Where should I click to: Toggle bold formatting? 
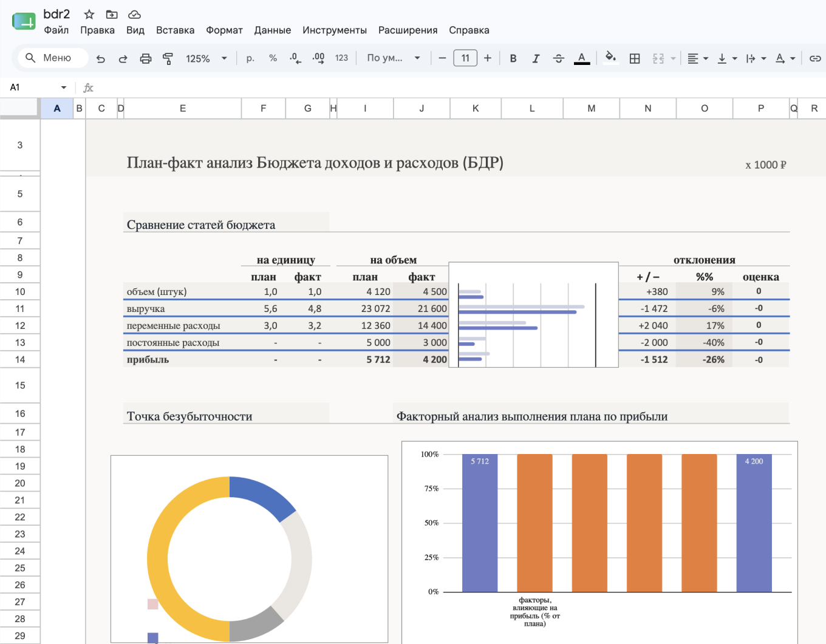(513, 58)
